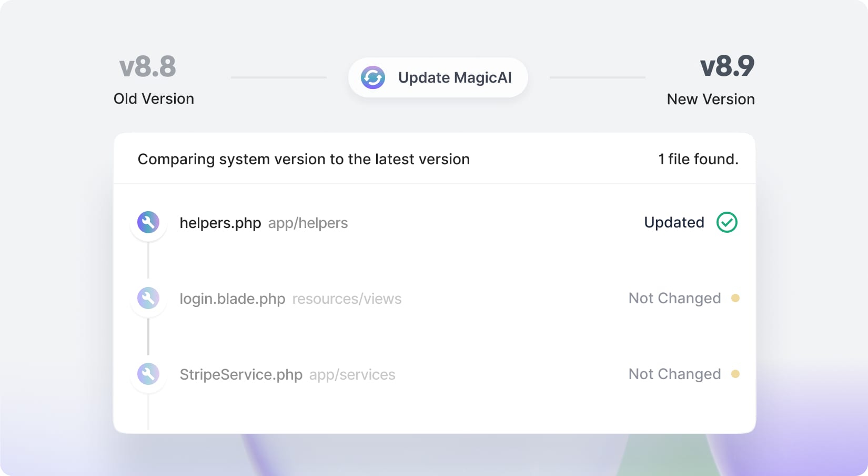
Task: Click the yellow status dot for StripeService.php
Action: (x=735, y=374)
